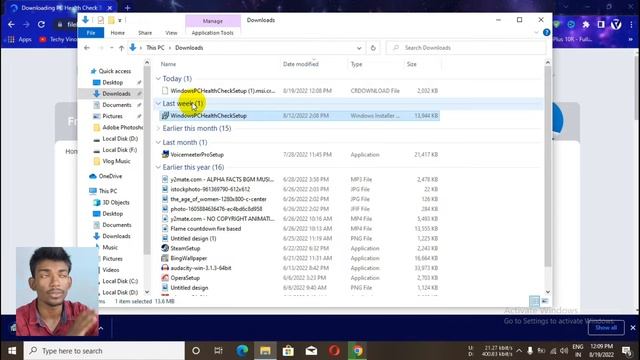The width and height of the screenshot is (640, 360).
Task: Open the File ribbon tab
Action: click(x=91, y=33)
